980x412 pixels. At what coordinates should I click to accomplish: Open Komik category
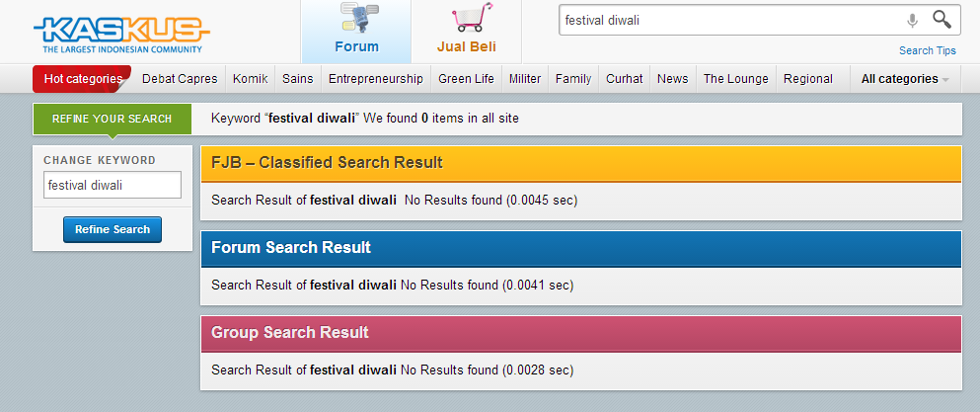(250, 79)
